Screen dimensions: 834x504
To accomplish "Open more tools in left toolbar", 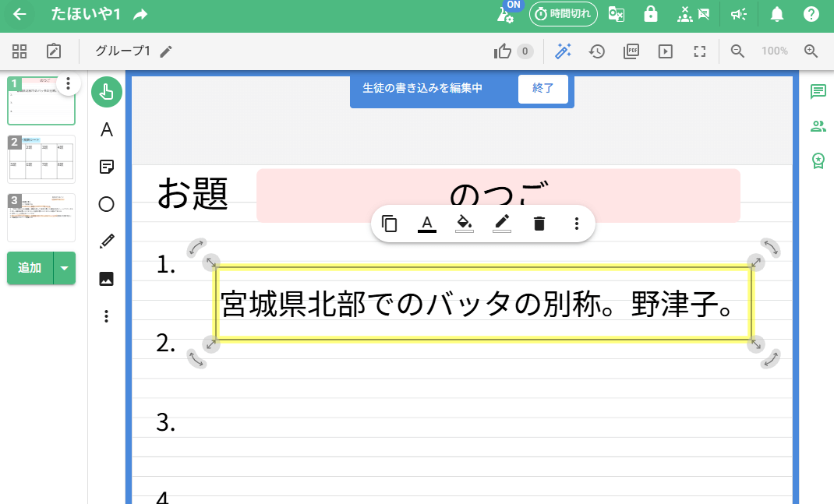I will (107, 316).
